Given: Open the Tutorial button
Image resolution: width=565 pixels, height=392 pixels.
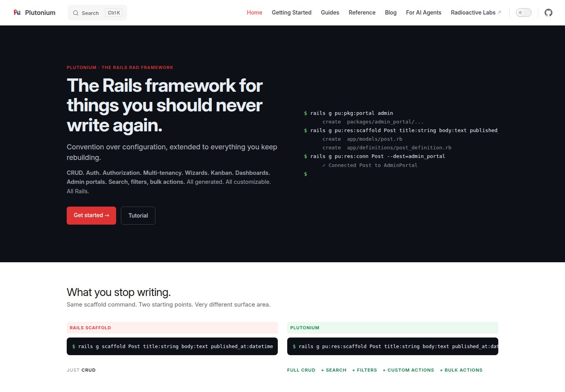Looking at the screenshot, I should click(x=138, y=216).
